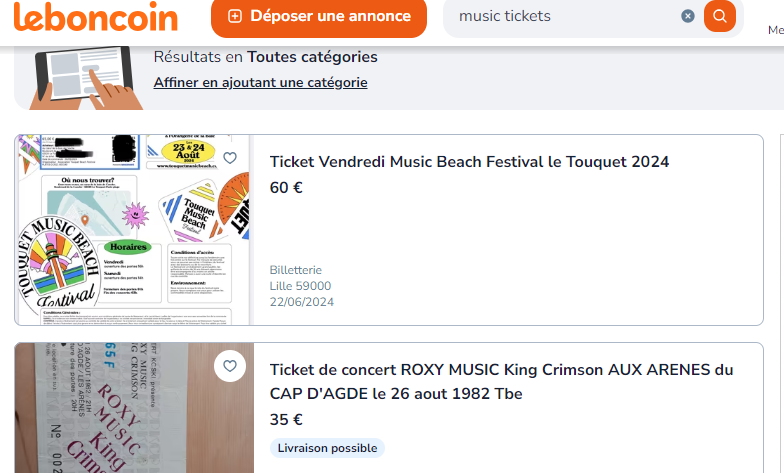Click the Touquet Music Beach Festival thumbnail image
This screenshot has width=784, height=473.
134,230
